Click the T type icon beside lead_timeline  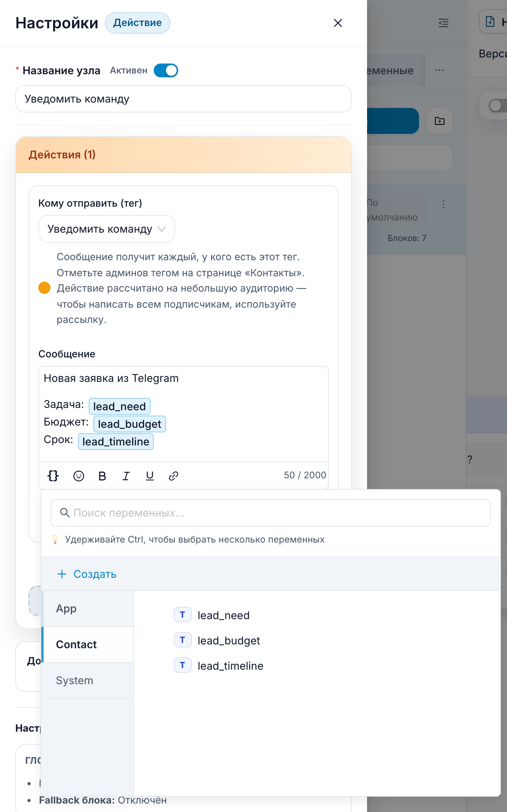coord(182,665)
